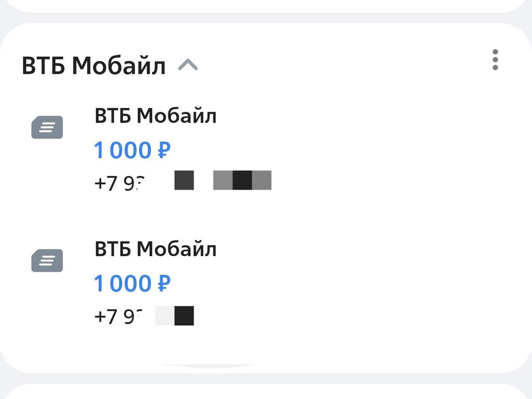Tap the first entry's SIM card icon
Screen dimensions: 532x399
47,127
